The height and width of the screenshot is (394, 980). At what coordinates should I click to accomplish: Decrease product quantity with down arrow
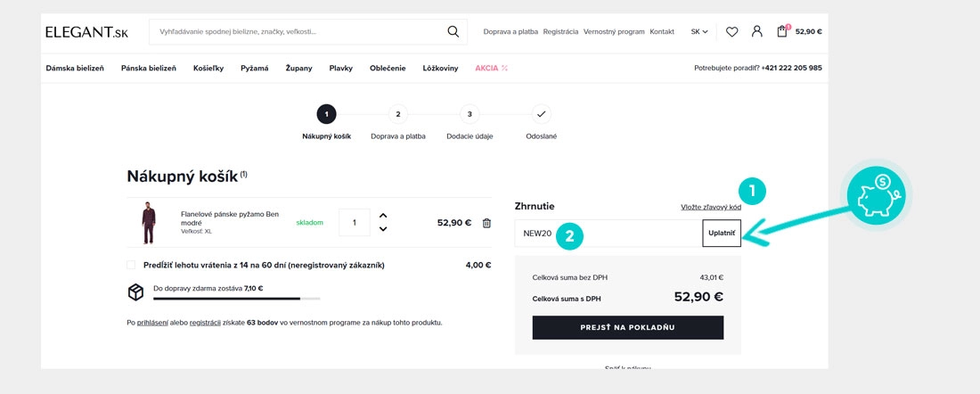pos(383,229)
